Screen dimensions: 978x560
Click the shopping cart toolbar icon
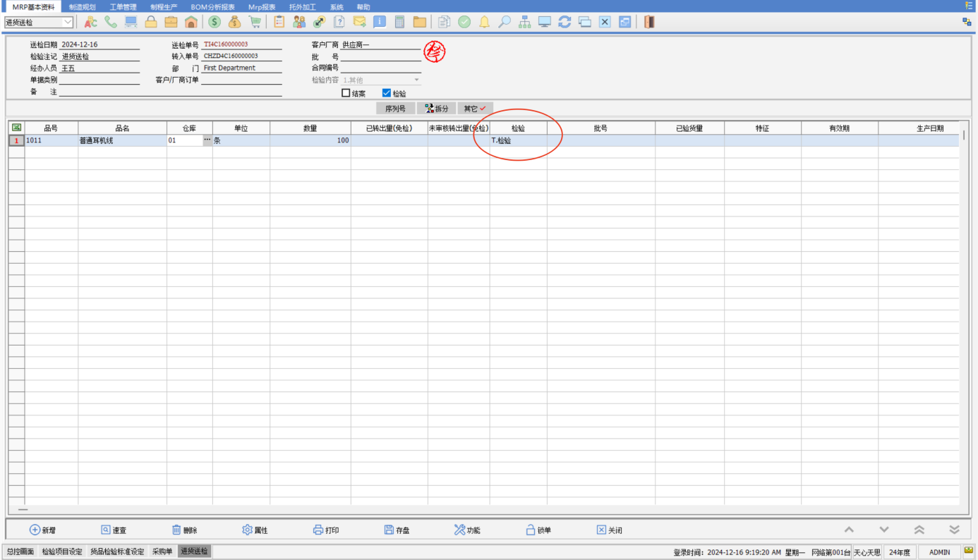coord(255,22)
